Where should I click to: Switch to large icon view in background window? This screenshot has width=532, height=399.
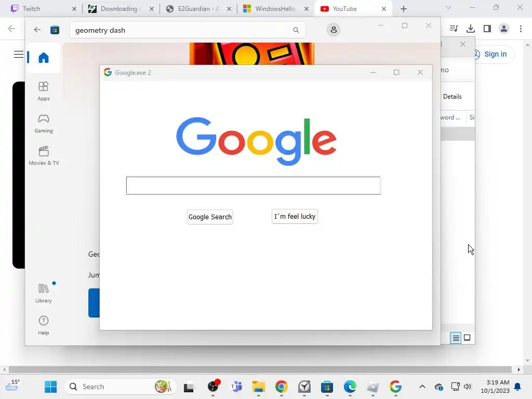[467, 338]
